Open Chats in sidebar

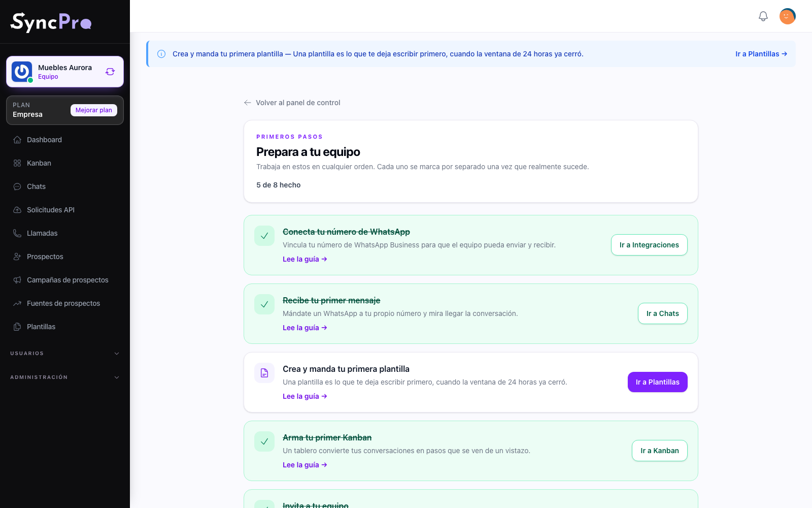65,186
